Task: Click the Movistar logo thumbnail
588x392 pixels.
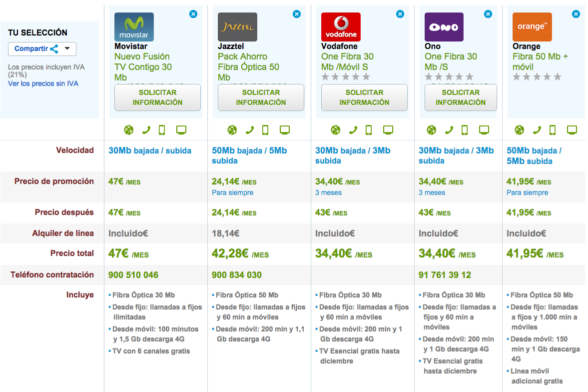Action: pos(134,27)
